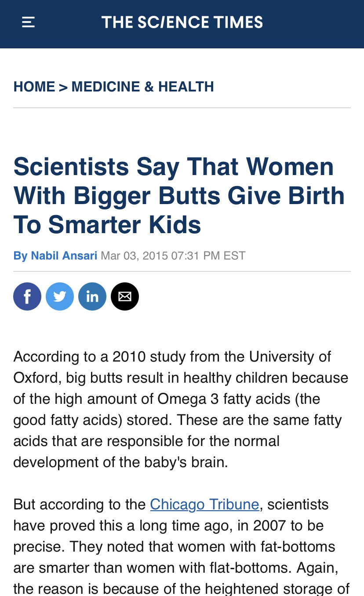Open the MEDICINE & HEALTH section

pos(142,87)
